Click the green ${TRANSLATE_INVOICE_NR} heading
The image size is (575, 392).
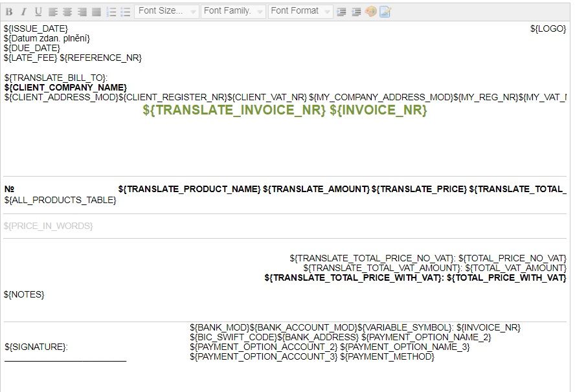(x=234, y=110)
